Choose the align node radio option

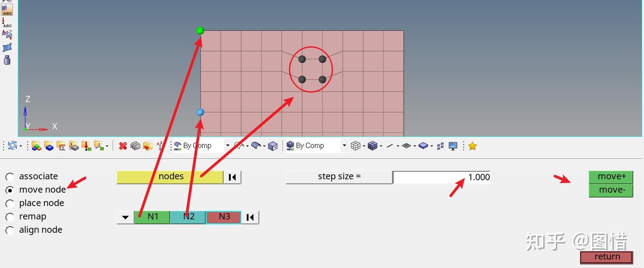point(9,230)
